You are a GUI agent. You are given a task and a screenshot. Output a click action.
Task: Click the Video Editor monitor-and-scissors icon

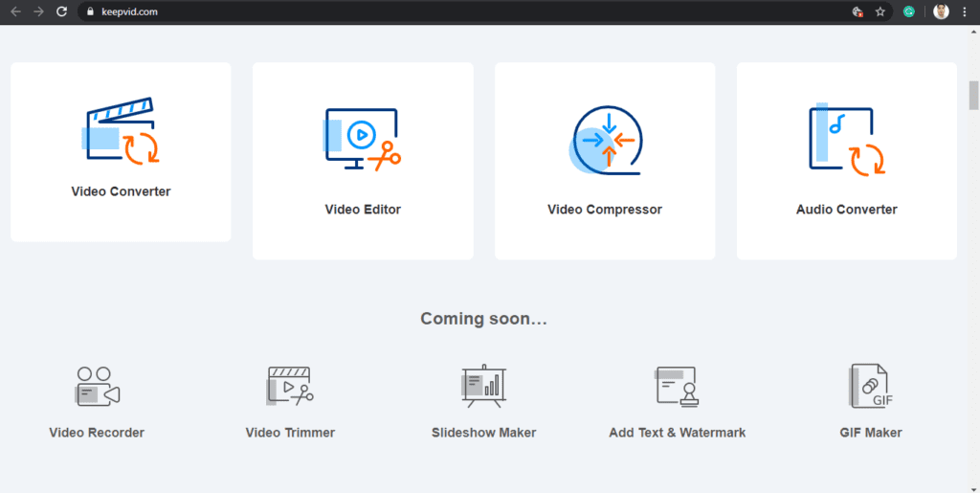click(363, 140)
